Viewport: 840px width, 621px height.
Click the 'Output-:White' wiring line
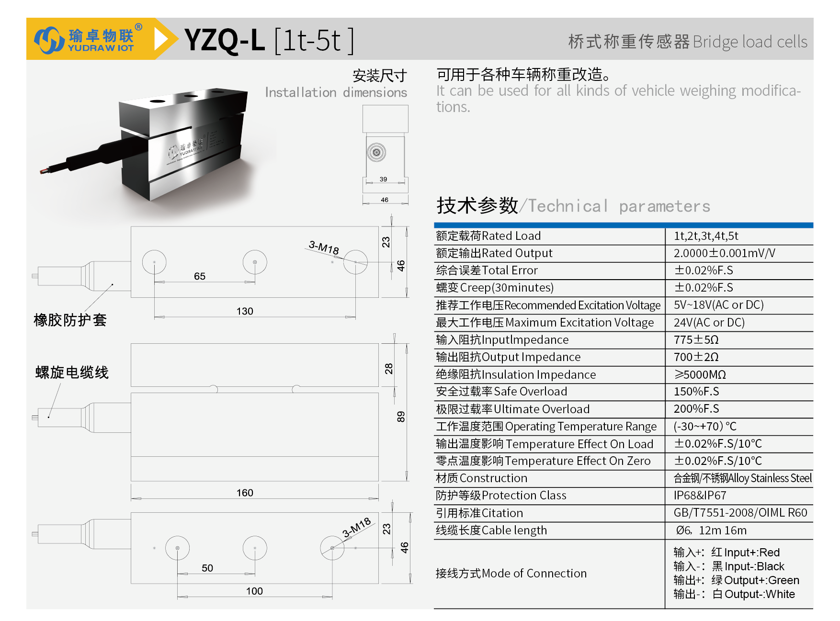(x=734, y=594)
